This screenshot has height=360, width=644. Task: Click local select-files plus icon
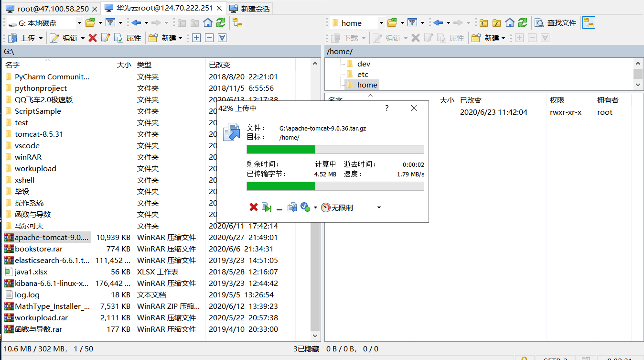pyautogui.click(x=196, y=38)
